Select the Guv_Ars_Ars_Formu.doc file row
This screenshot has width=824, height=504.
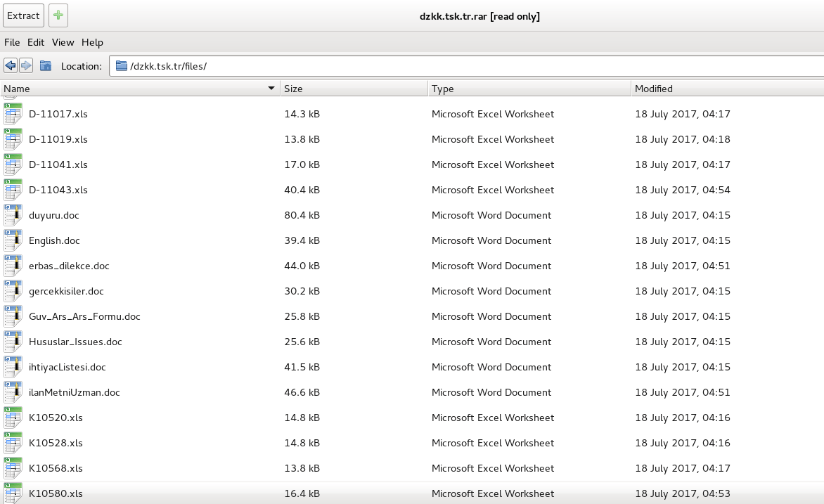[x=84, y=316]
